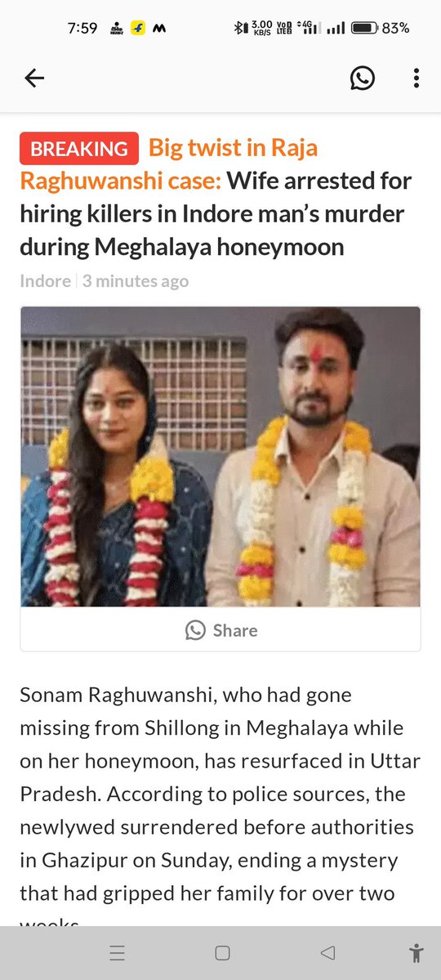The image size is (441, 980).
Task: Open the accessibility shortcut icon
Action: click(x=416, y=953)
